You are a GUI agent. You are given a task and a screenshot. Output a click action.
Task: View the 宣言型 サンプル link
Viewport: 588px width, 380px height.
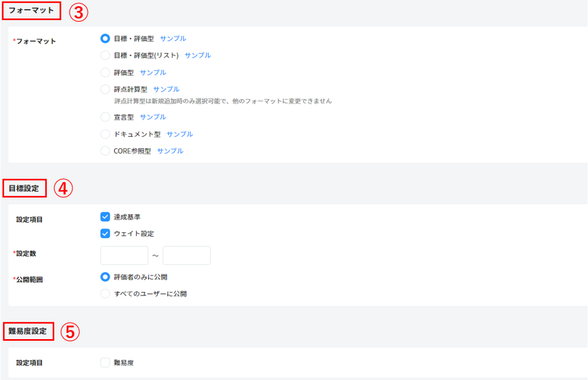(153, 117)
